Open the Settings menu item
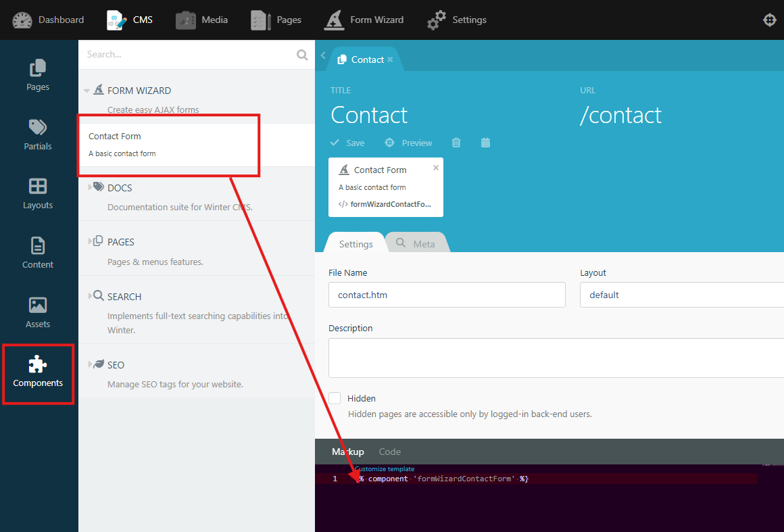Viewport: 784px width, 532px height. [458, 20]
